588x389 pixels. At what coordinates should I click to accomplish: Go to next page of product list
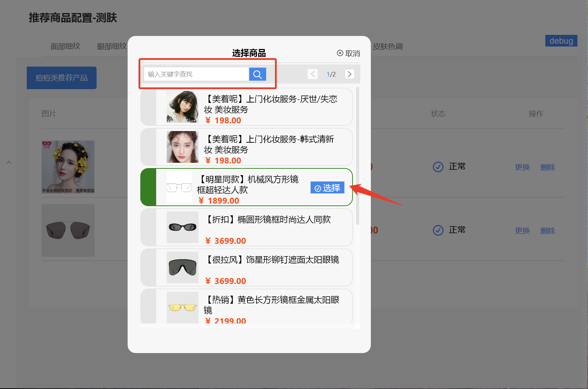tap(349, 74)
